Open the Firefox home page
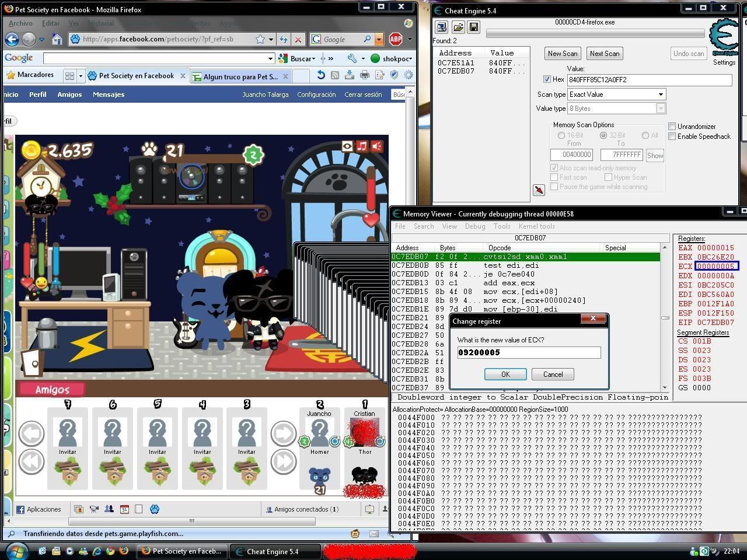 click(x=57, y=39)
